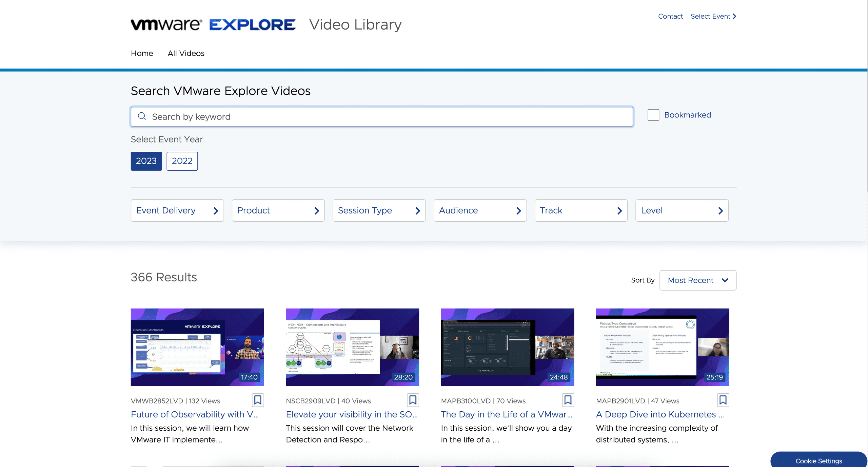Bookmark the NSCB2909LVD session video

(x=413, y=400)
